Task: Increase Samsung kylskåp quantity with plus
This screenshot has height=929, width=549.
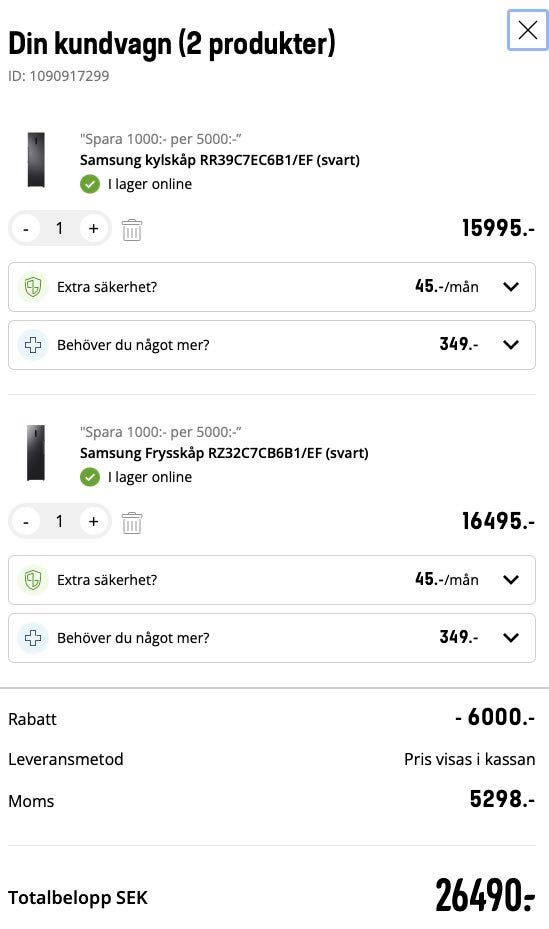Action: 94,229
